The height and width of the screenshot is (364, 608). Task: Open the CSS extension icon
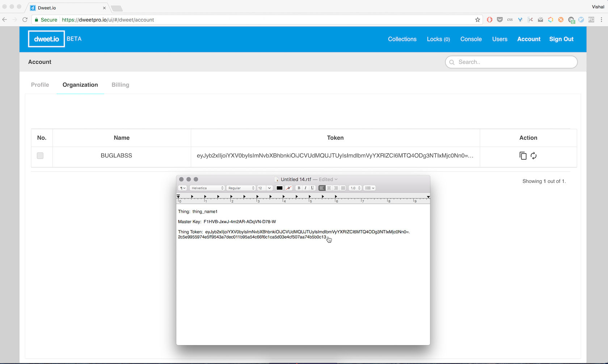pos(510,20)
